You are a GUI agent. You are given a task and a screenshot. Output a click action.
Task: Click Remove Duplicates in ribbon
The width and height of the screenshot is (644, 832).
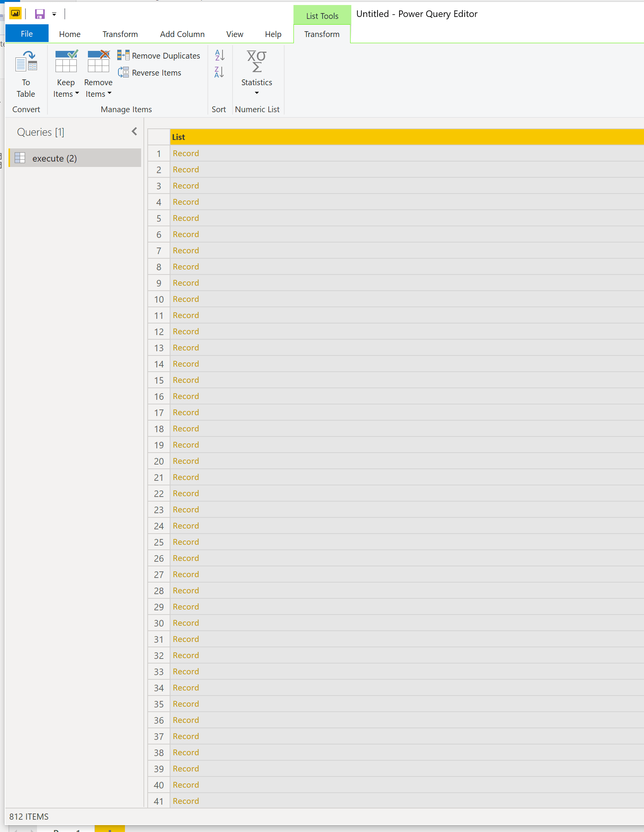159,56
